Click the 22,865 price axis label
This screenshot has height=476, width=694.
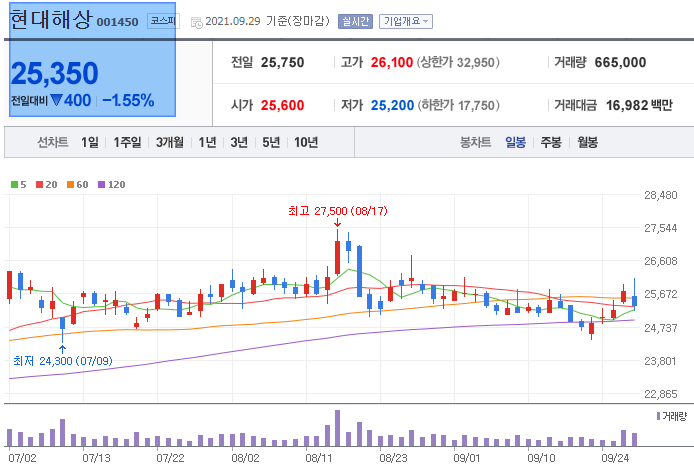click(x=660, y=394)
